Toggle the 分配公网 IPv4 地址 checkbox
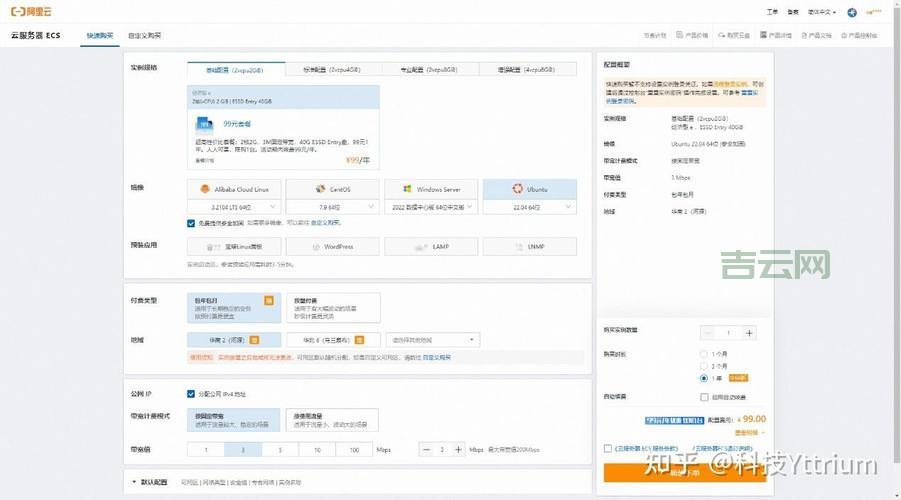This screenshot has width=901, height=500. coord(191,394)
